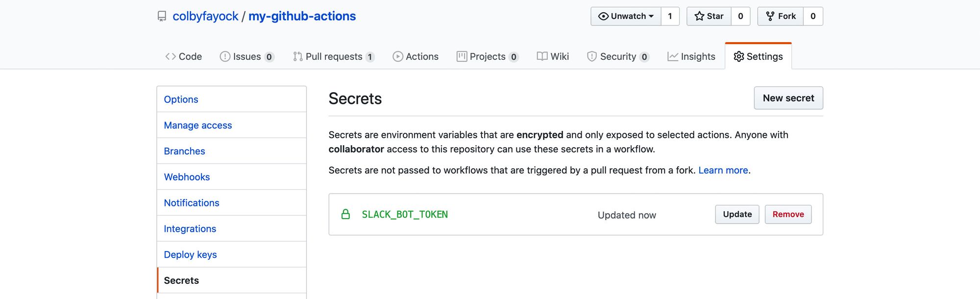Remove the SLACK_BOT_TOKEN secret

pos(788,214)
